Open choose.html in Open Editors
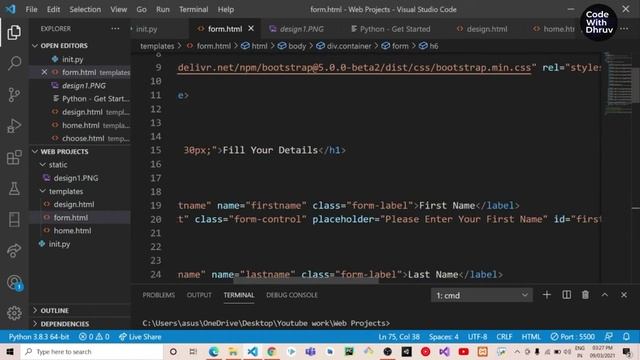This screenshot has height=360, width=640. click(83, 138)
